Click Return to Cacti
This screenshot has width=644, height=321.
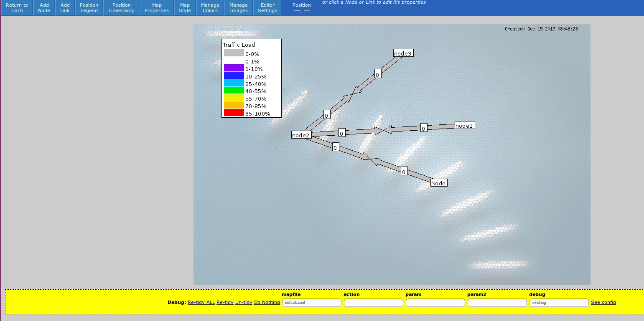pos(17,8)
